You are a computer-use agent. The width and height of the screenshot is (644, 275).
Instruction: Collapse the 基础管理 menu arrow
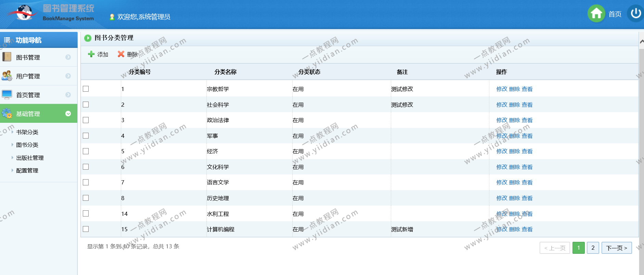tap(68, 114)
